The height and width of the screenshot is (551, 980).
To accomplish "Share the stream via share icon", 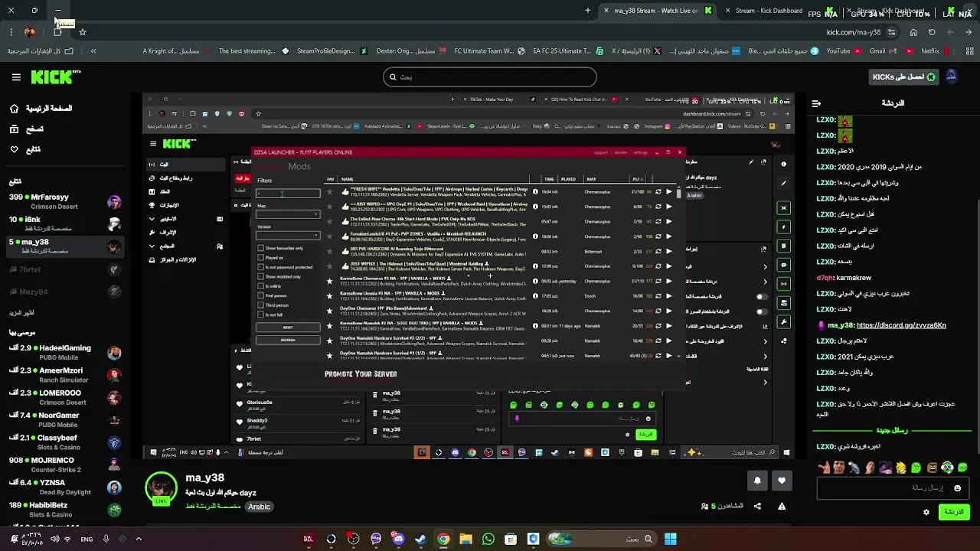I will pyautogui.click(x=757, y=506).
